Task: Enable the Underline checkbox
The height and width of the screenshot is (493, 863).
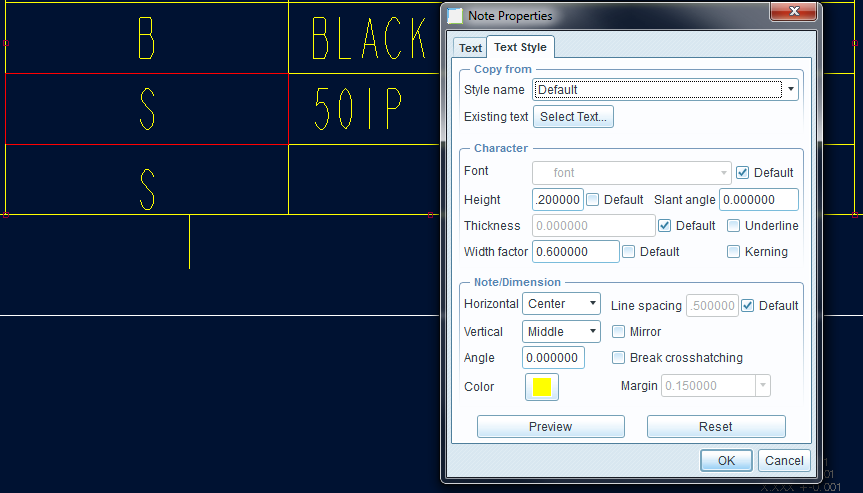Action: (733, 226)
